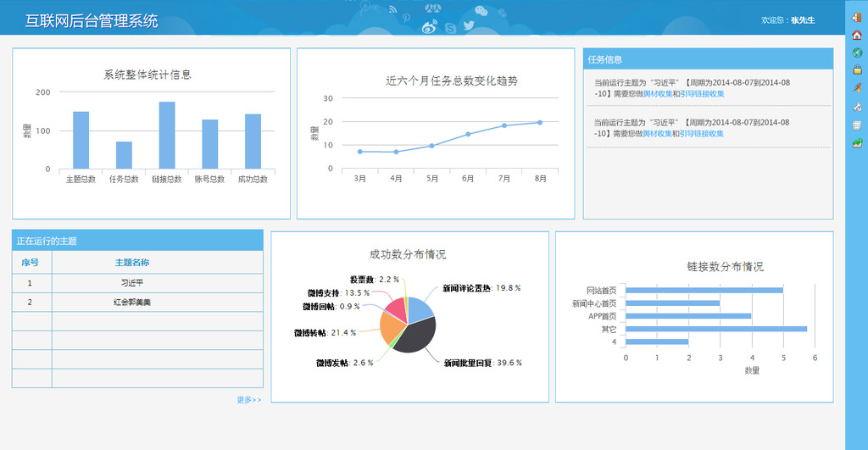The height and width of the screenshot is (450, 868).
Task: Click 舆材收集 link in second task notice
Action: click(x=658, y=133)
